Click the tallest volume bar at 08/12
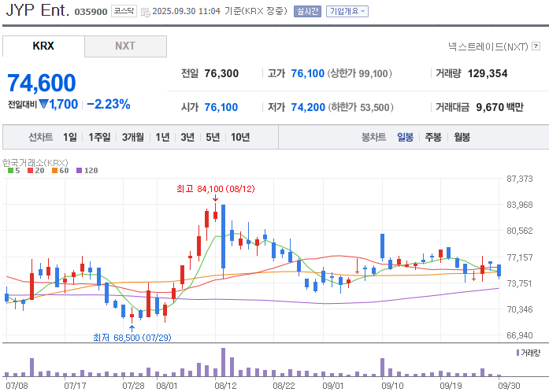 [x=224, y=362]
